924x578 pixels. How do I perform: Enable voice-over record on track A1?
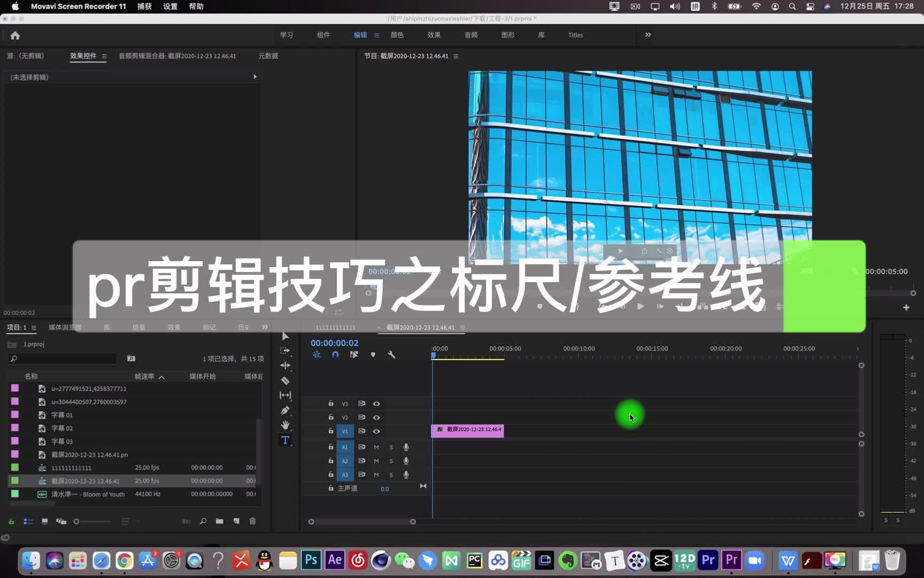point(406,447)
